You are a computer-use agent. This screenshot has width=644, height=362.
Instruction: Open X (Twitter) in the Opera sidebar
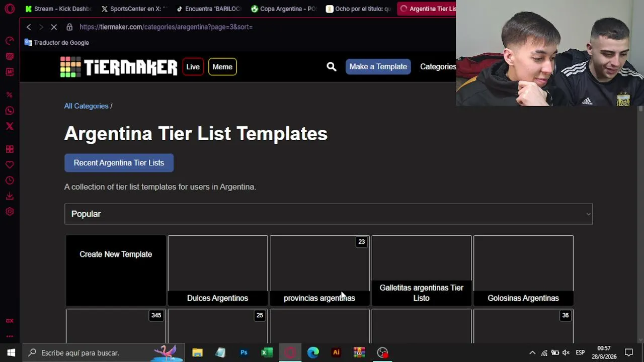click(10, 126)
